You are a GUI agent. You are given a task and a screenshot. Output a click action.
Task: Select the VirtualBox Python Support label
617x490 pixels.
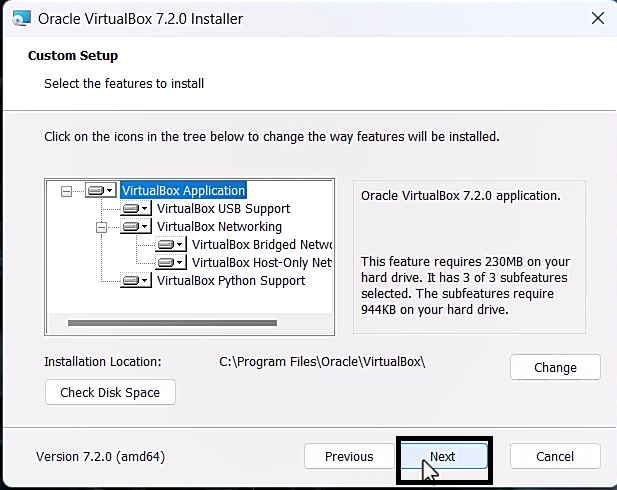(231, 281)
